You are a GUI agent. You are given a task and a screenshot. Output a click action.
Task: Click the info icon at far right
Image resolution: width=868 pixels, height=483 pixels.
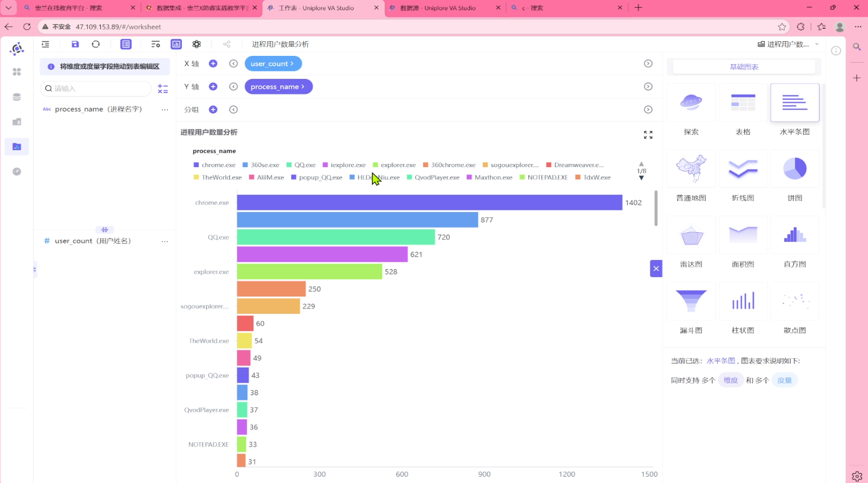coord(836,51)
